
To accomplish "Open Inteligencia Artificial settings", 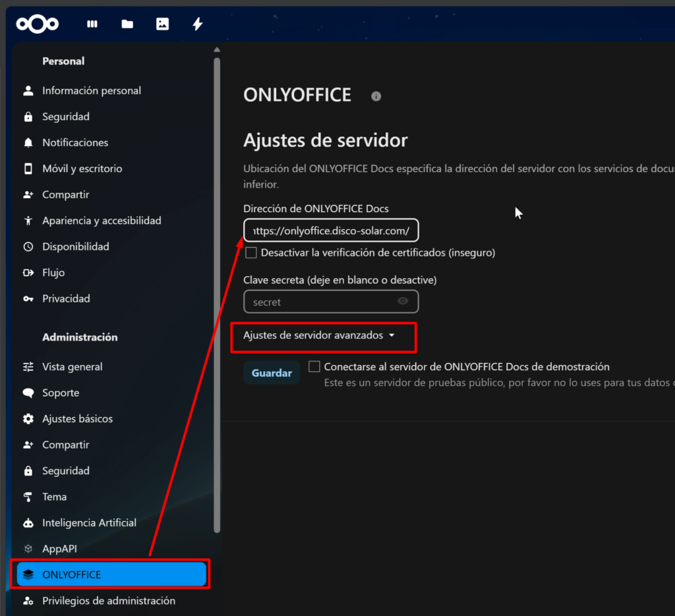I will pyautogui.click(x=90, y=522).
